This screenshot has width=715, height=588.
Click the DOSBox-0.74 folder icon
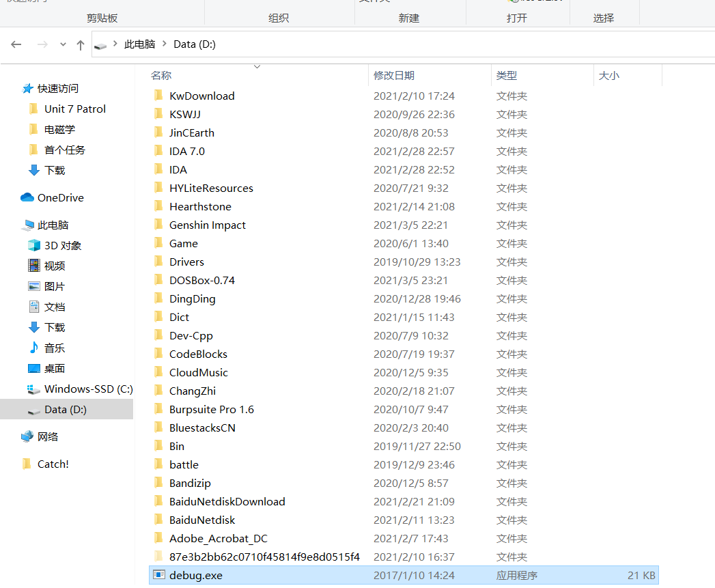click(158, 279)
